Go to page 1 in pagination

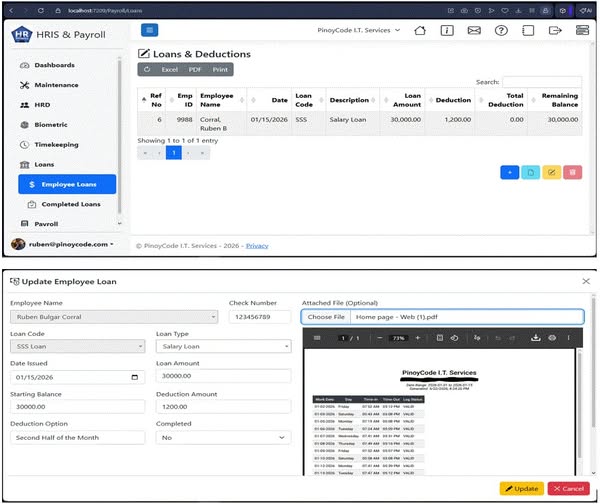point(174,153)
